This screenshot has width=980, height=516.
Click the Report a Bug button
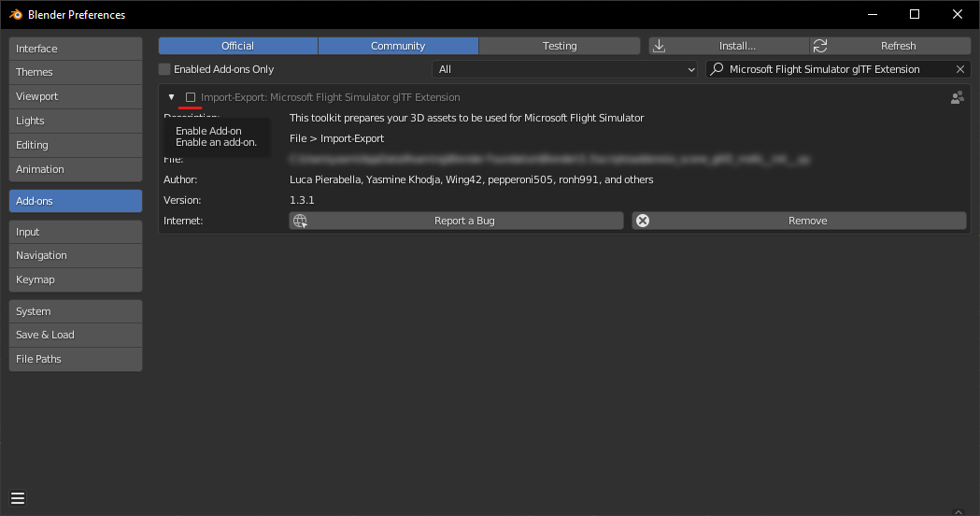pyautogui.click(x=456, y=221)
